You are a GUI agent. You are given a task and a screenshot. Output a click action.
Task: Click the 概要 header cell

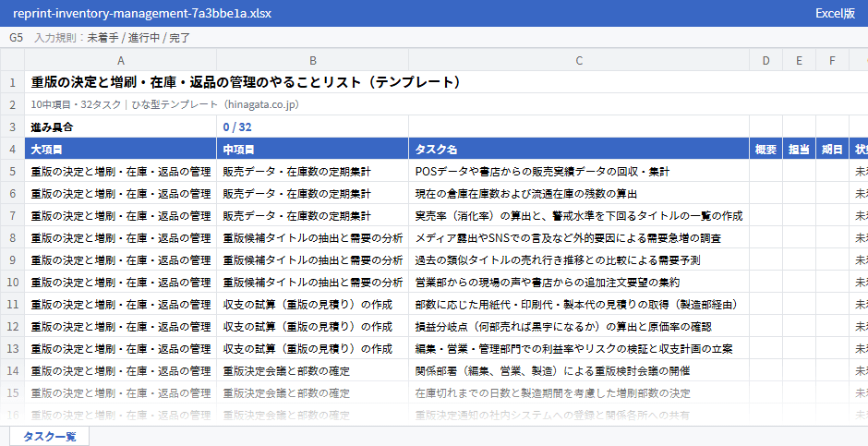pyautogui.click(x=766, y=149)
